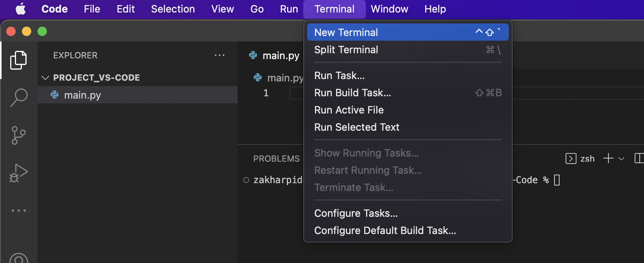
Task: Open the Run and Debug icon
Action: coord(18,173)
